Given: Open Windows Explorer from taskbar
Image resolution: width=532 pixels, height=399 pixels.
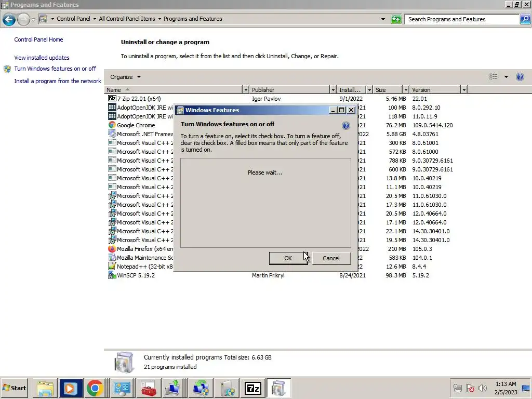Looking at the screenshot, I should pyautogui.click(x=45, y=388).
